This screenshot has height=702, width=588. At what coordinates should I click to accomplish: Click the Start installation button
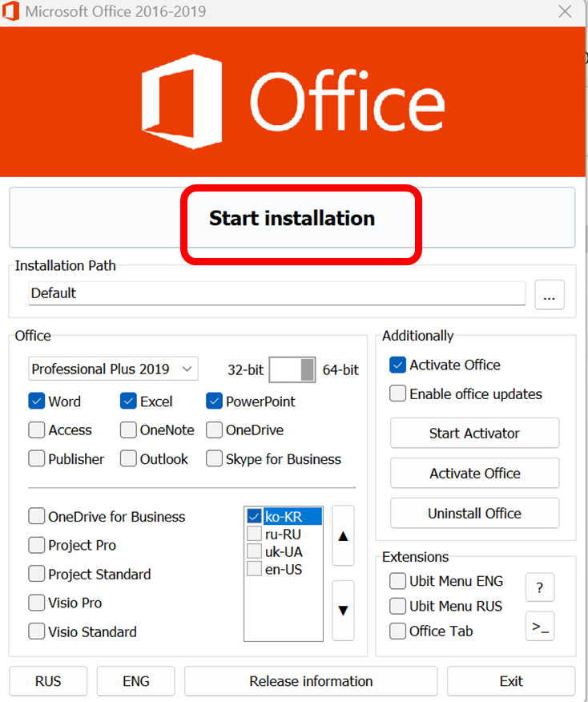click(x=292, y=218)
